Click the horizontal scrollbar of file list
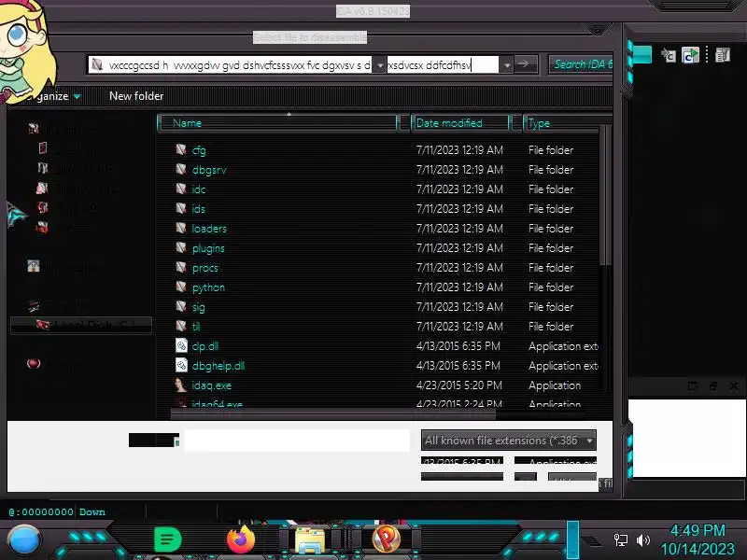This screenshot has width=747, height=560. pos(333,414)
